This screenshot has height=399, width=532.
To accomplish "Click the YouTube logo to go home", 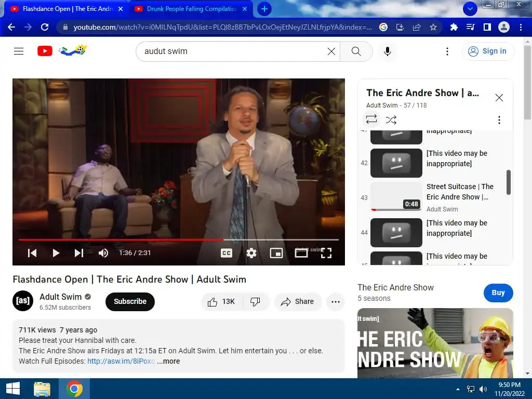I will 45,51.
